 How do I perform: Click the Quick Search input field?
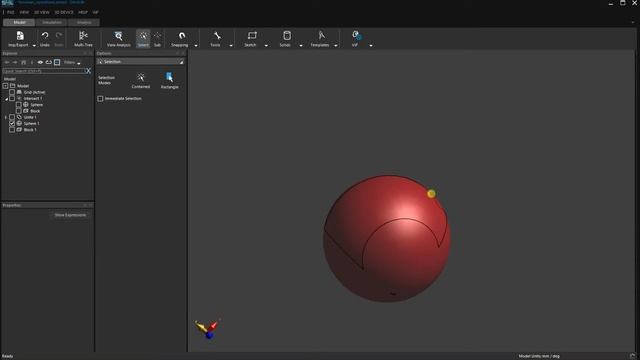pos(43,71)
